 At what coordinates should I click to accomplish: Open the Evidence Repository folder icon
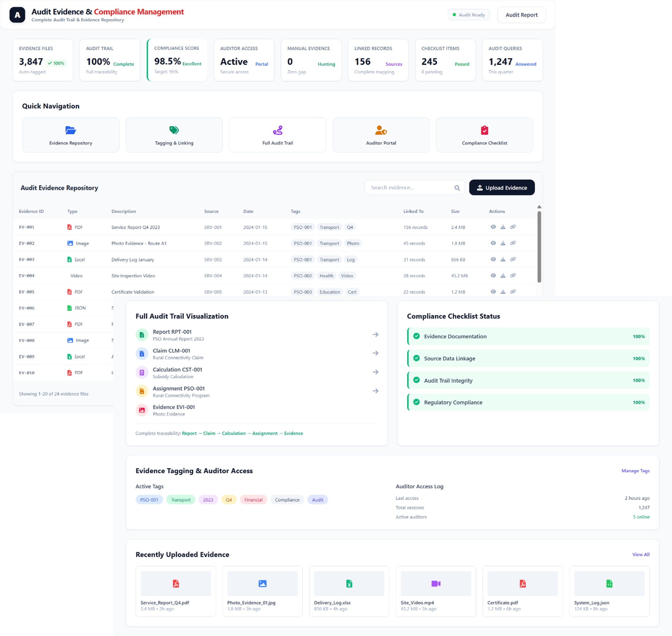(71, 130)
